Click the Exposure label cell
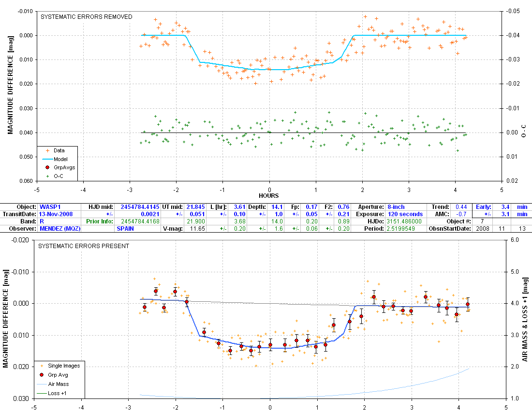This screenshot has width=532, height=413. pos(370,214)
